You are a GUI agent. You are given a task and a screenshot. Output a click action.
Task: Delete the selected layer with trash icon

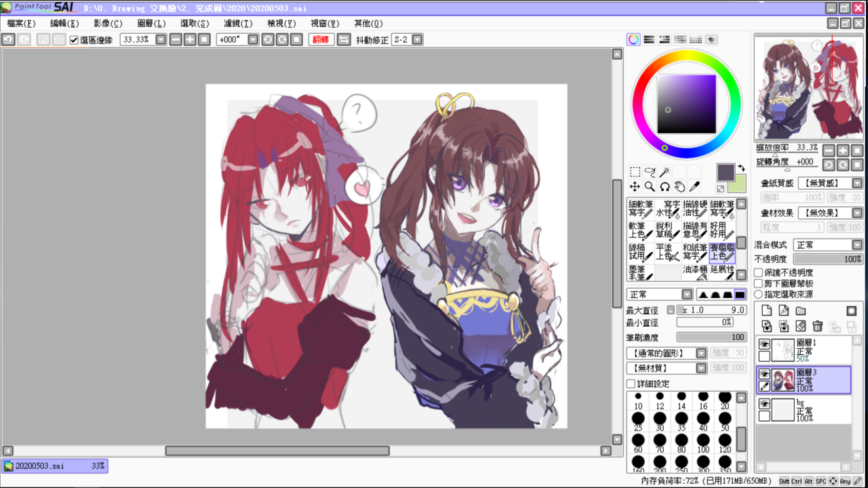coord(818,326)
